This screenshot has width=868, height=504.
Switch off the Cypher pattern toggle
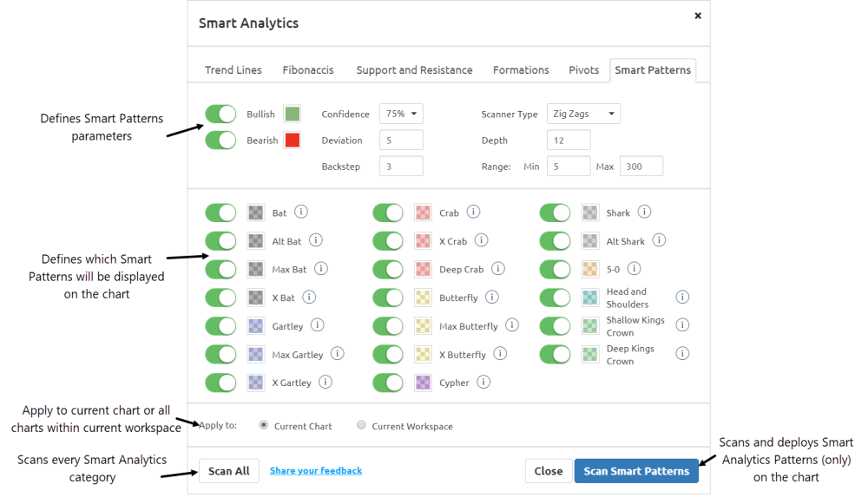click(x=387, y=383)
